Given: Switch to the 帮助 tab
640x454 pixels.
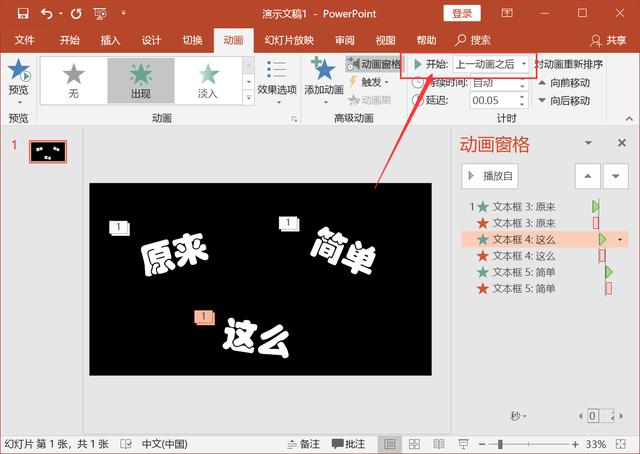Looking at the screenshot, I should coord(426,40).
